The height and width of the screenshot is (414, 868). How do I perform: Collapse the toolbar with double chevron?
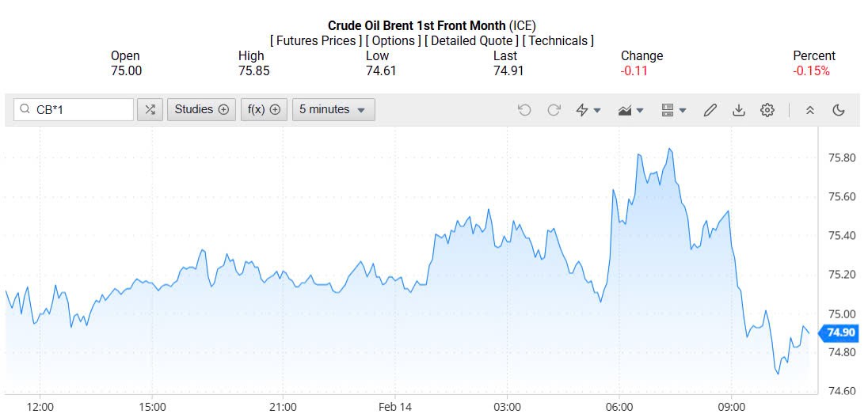(809, 110)
